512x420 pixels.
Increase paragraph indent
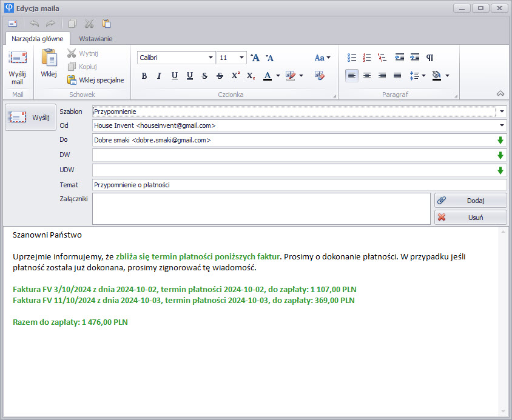[415, 58]
